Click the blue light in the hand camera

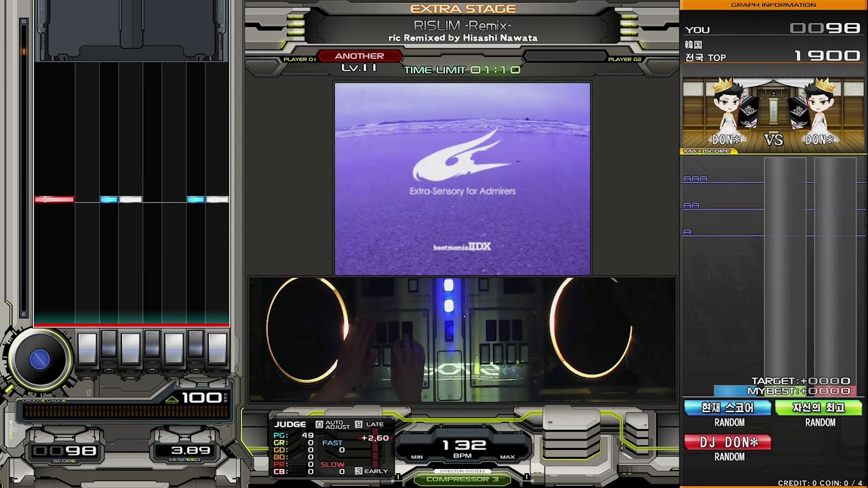tap(448, 296)
